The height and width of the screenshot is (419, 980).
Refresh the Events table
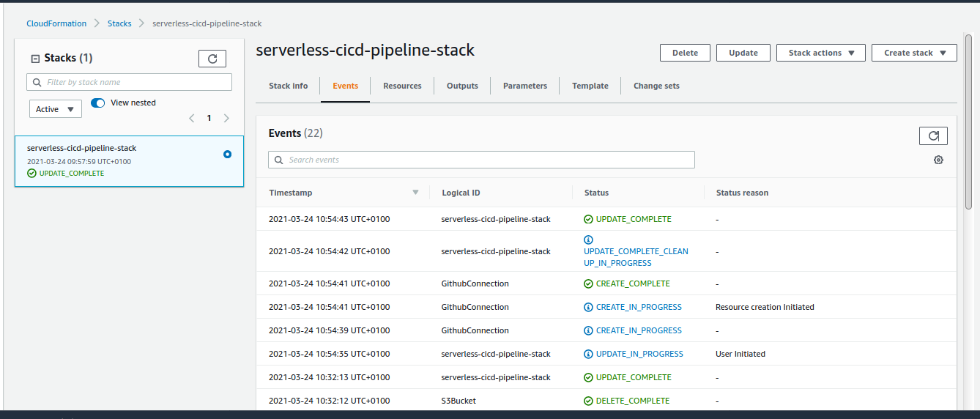coord(933,136)
